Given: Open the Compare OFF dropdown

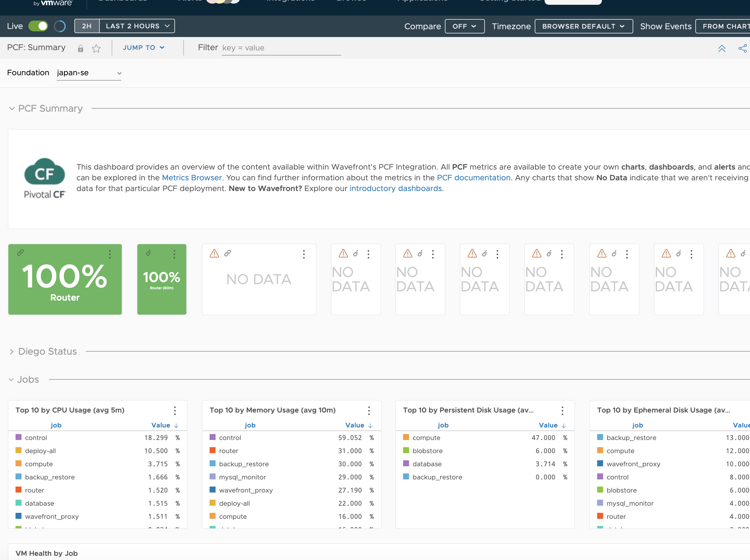Looking at the screenshot, I should pos(465,26).
